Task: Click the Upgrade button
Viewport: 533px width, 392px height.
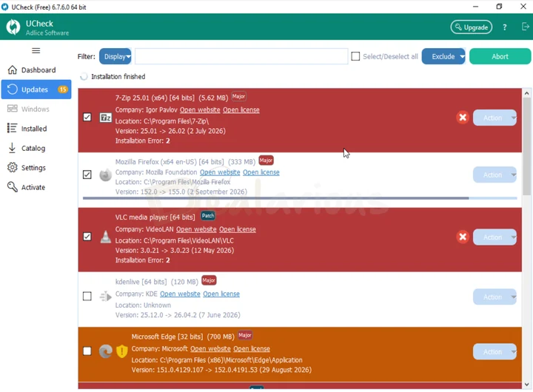Action: (x=472, y=27)
